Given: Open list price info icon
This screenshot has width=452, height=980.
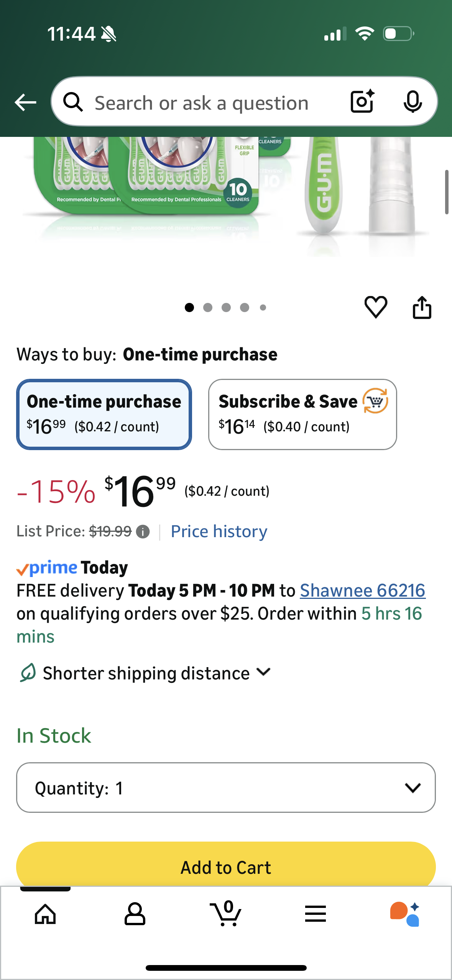Looking at the screenshot, I should (x=143, y=532).
